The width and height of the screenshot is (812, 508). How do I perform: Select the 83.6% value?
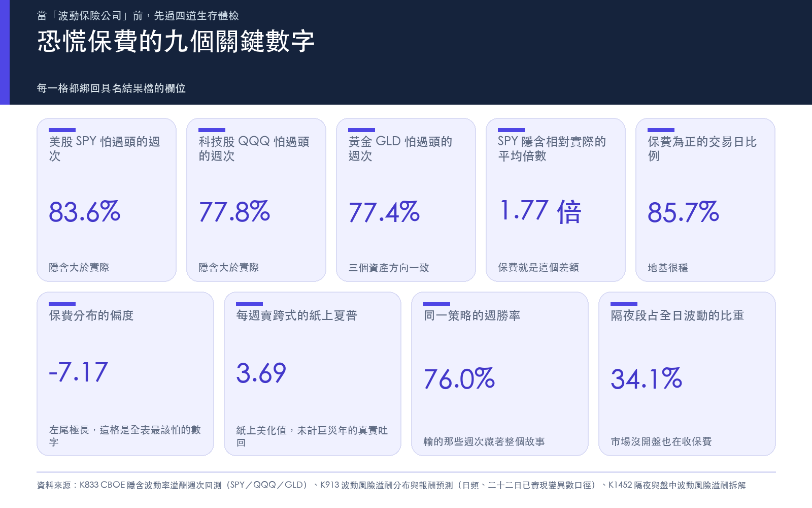[x=84, y=212]
